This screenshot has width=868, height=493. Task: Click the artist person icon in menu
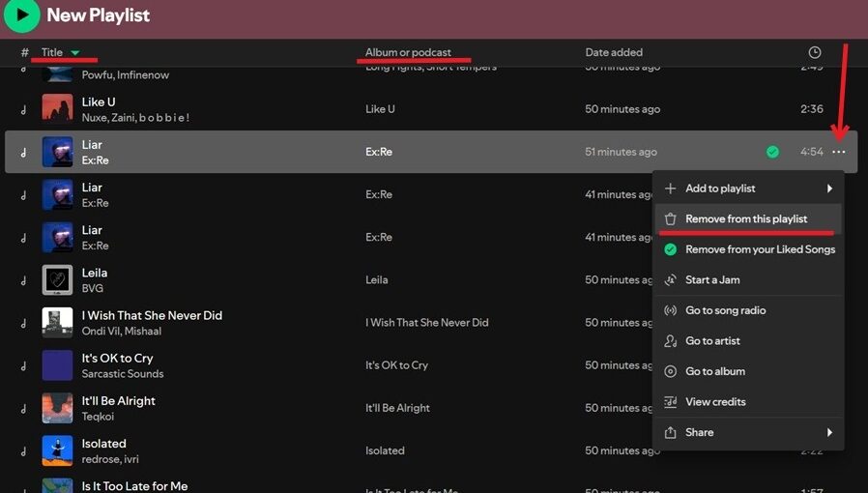pyautogui.click(x=671, y=341)
